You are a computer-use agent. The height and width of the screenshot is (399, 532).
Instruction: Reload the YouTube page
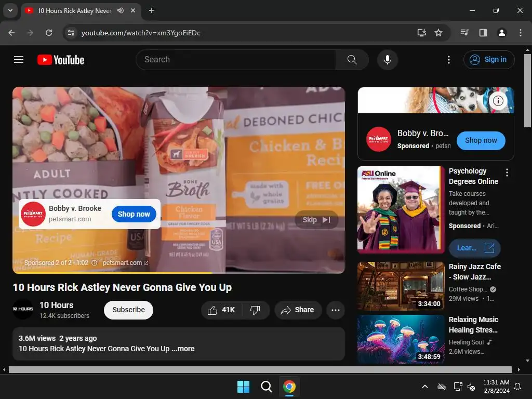coord(49,33)
